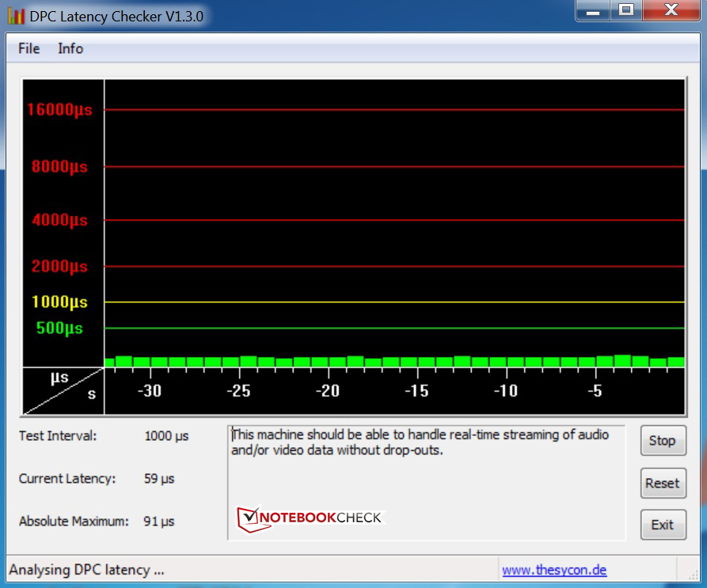Viewport: 707px width, 588px height.
Task: Select the Absolute Maximum value 91 µs
Action: click(x=158, y=522)
